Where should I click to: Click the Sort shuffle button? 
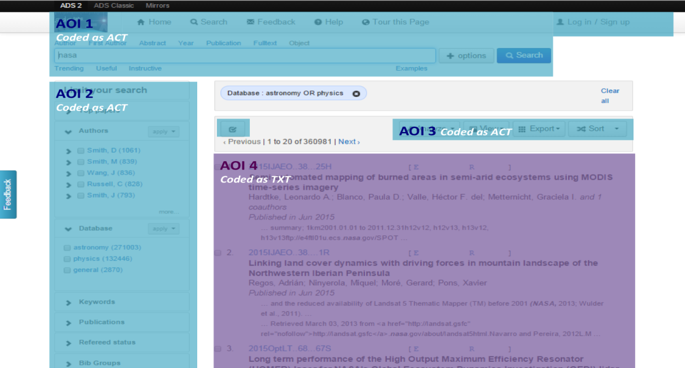[x=590, y=128]
